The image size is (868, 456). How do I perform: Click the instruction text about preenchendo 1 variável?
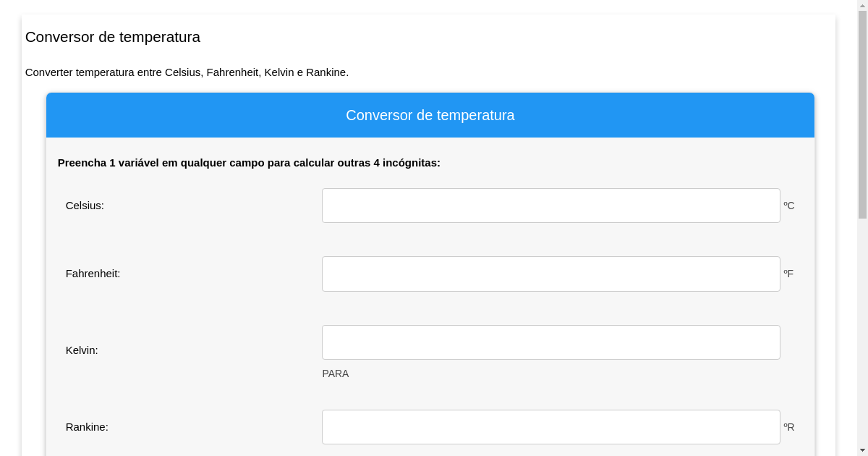[x=249, y=163]
